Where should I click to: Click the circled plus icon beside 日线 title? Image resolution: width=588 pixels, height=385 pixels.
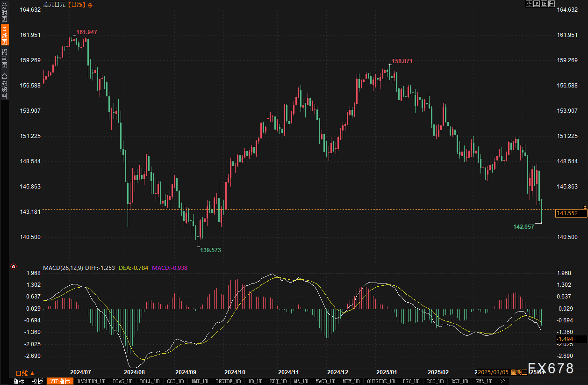tap(90, 5)
